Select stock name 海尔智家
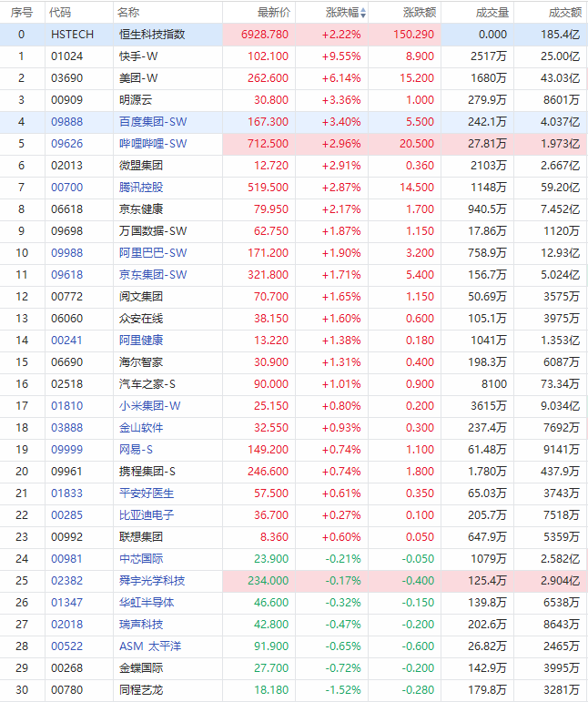Viewport: 588px width, 702px height. (141, 362)
